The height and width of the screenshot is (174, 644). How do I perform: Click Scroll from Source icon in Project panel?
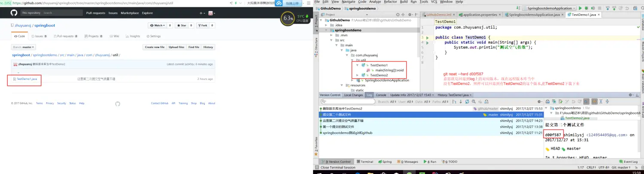[x=398, y=15]
